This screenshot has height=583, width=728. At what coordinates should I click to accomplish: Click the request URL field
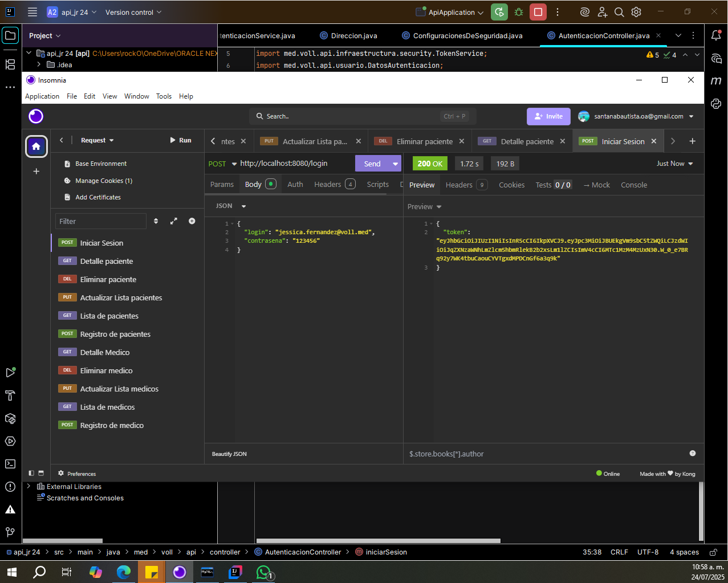click(295, 164)
